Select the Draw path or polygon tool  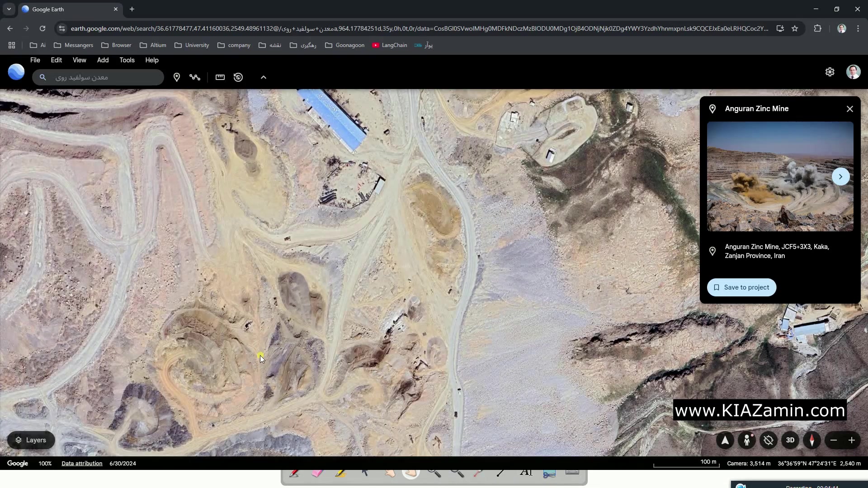coord(195,77)
